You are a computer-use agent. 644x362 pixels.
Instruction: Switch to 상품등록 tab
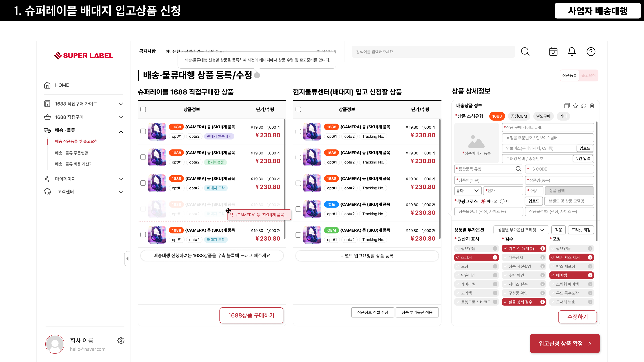(569, 75)
